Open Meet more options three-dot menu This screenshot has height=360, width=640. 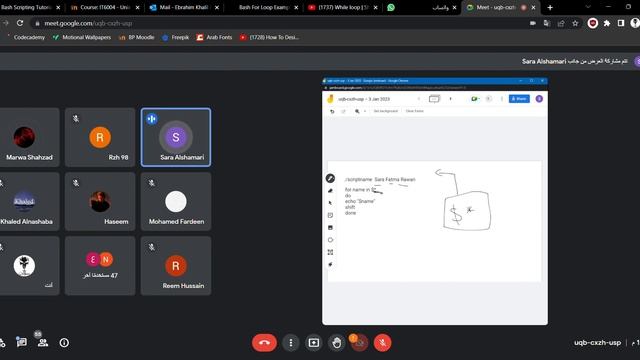(291, 343)
